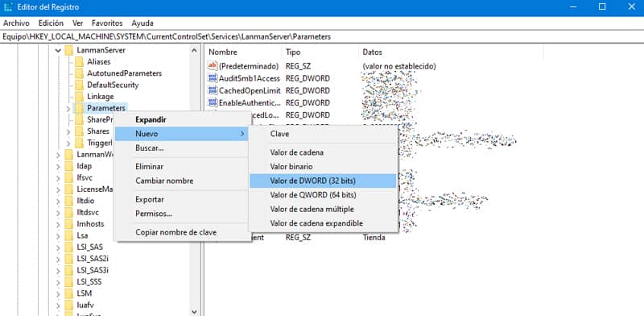Choose Eliminar in the context menu
The width and height of the screenshot is (644, 316).
(183, 167)
